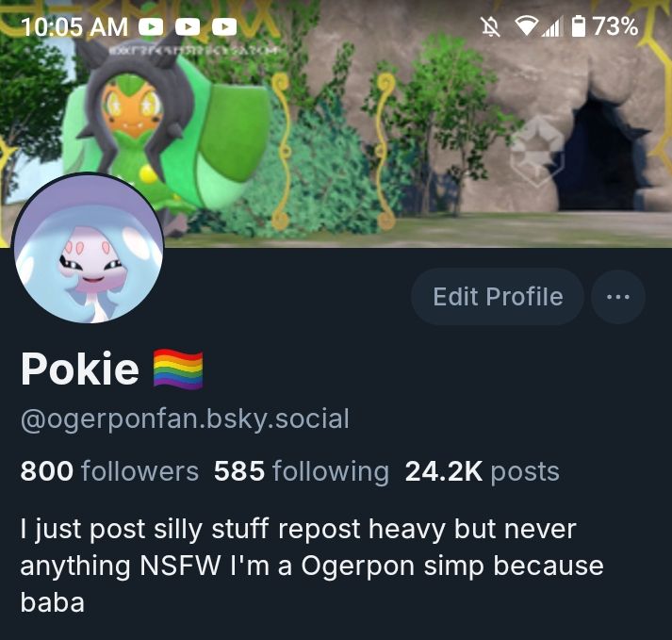This screenshot has width=672, height=640.
Task: Tap the 10:05 AM clock
Action: pos(74,27)
